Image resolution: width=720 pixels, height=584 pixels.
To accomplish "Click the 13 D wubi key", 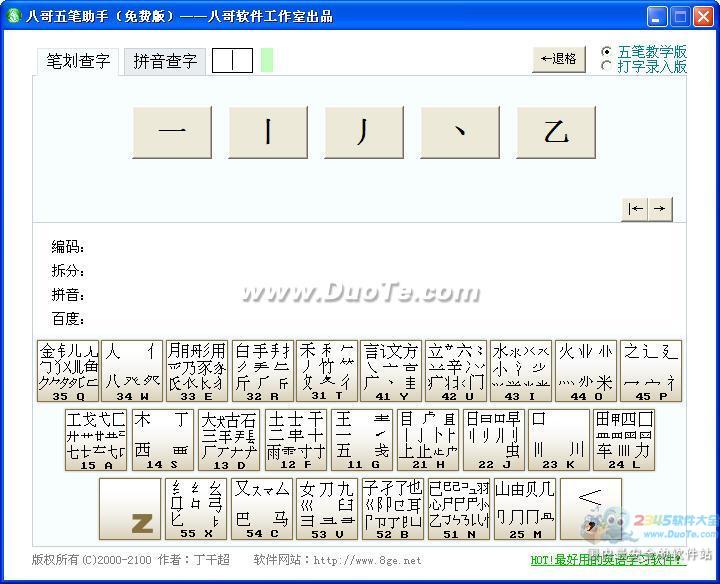I will click(x=229, y=440).
